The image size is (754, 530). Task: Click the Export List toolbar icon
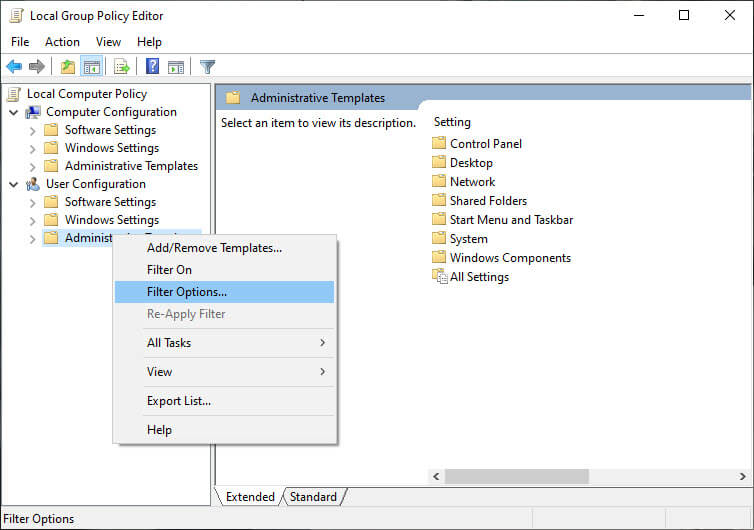pos(122,66)
